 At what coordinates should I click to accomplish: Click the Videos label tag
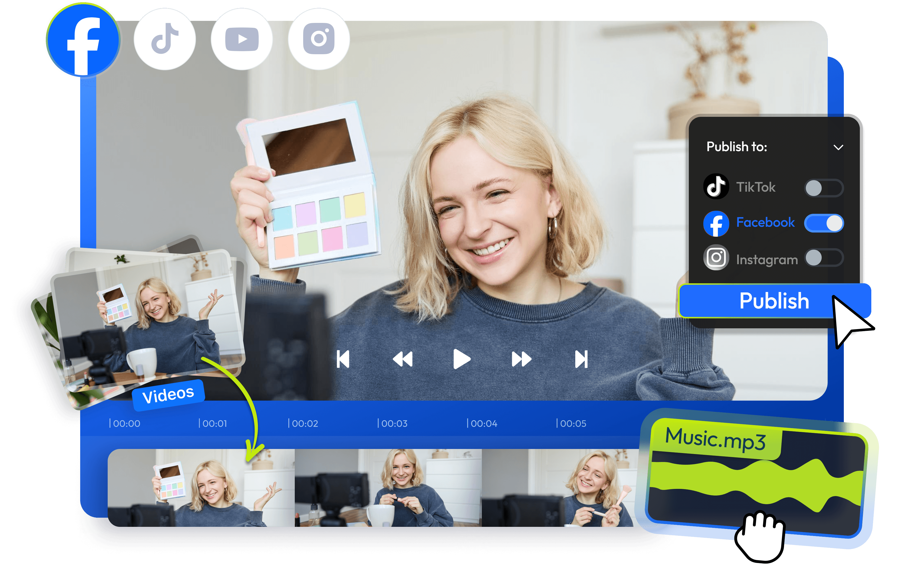168,395
